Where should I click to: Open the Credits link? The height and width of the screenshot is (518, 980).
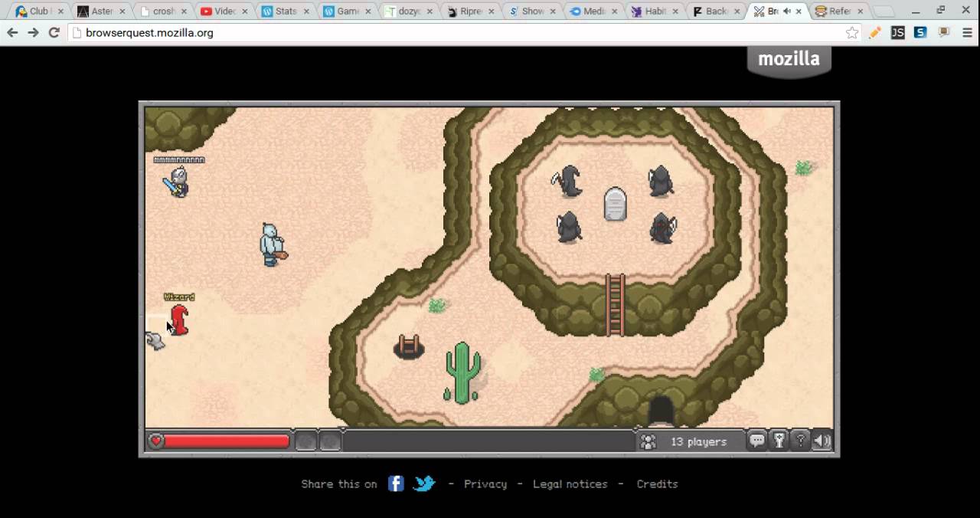coord(657,484)
